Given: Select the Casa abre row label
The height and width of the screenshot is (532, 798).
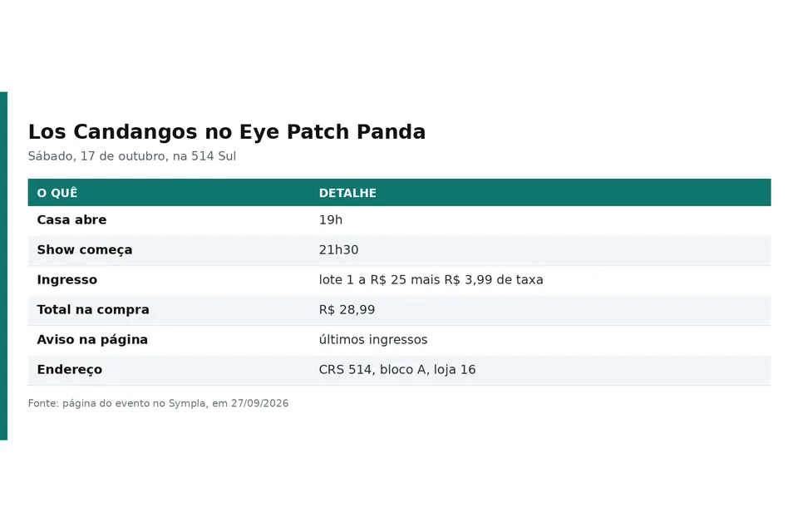Looking at the screenshot, I should point(71,220).
